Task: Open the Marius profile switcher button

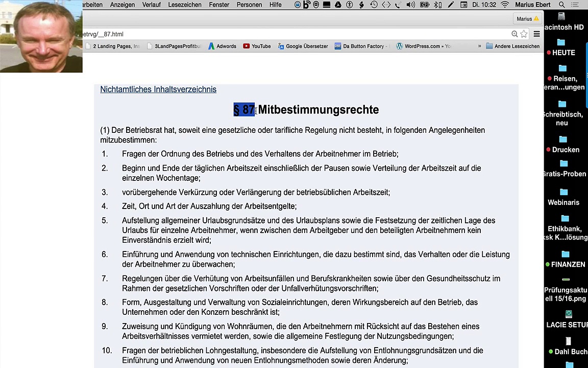Action: point(527,19)
